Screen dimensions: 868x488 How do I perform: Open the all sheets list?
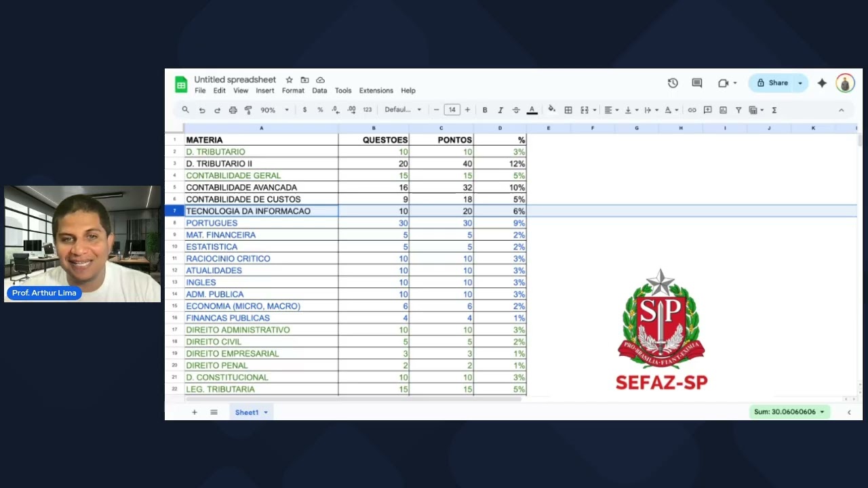click(x=214, y=412)
